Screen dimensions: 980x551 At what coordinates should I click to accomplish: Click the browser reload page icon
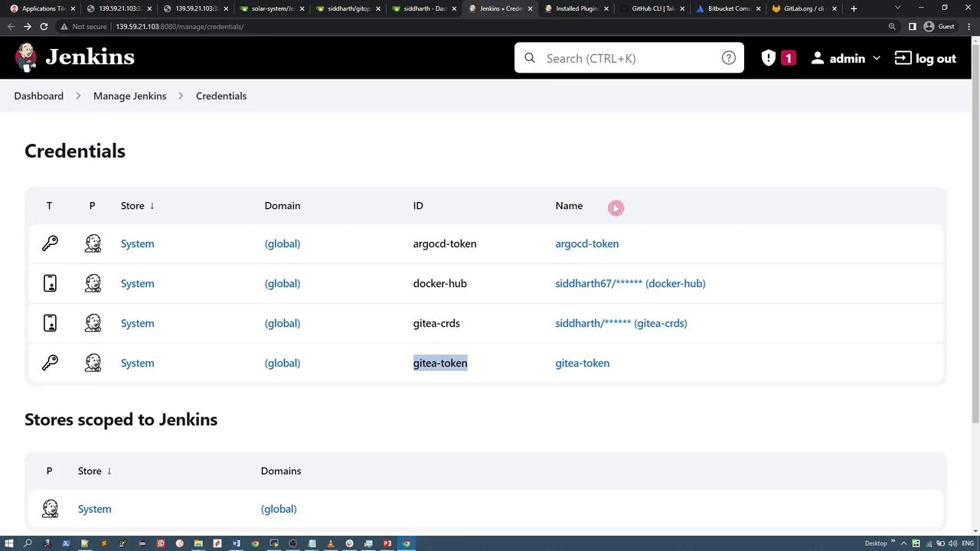click(44, 26)
